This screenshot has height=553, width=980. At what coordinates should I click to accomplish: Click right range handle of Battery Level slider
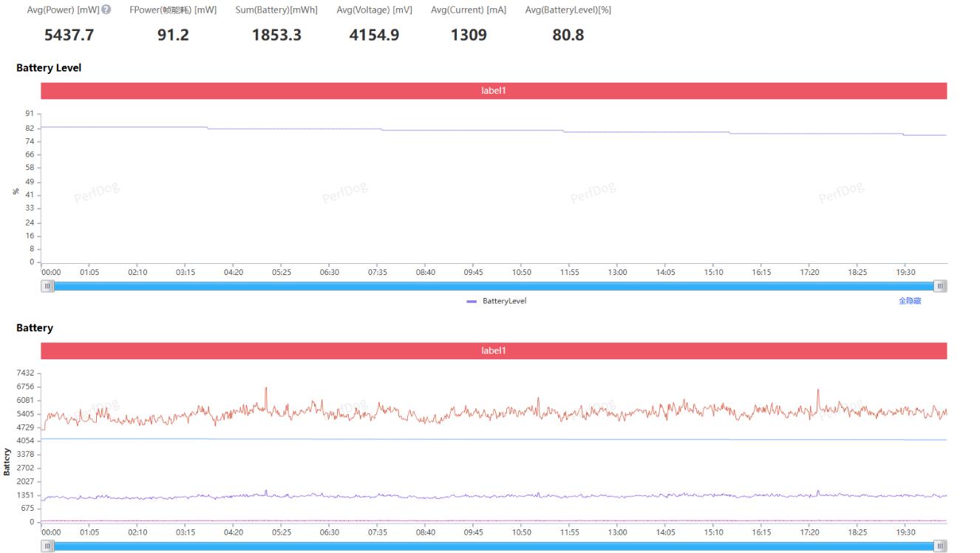(x=940, y=286)
